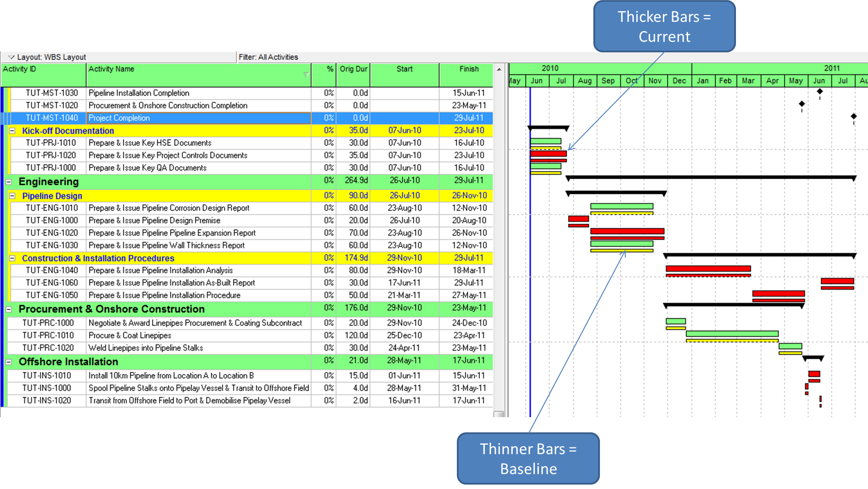The image size is (868, 489).
Task: Click the sort triangle on Activity Name header
Action: click(306, 75)
